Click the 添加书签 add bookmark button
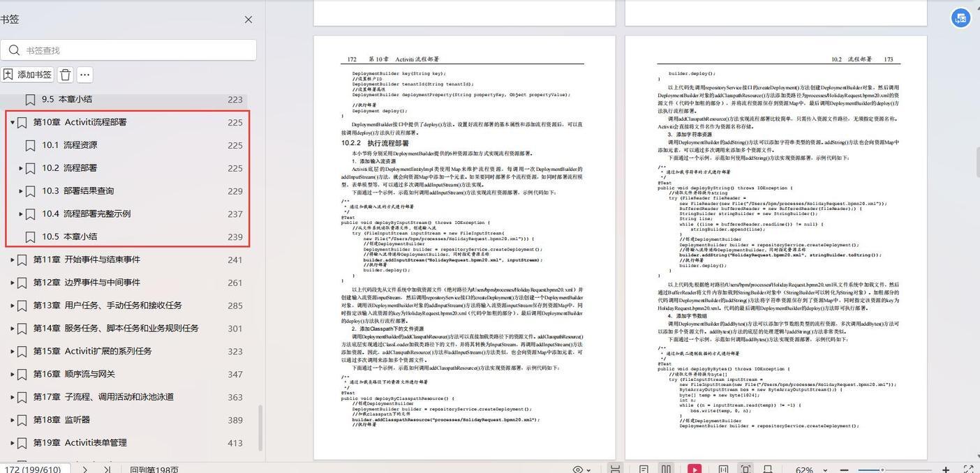 (x=27, y=75)
